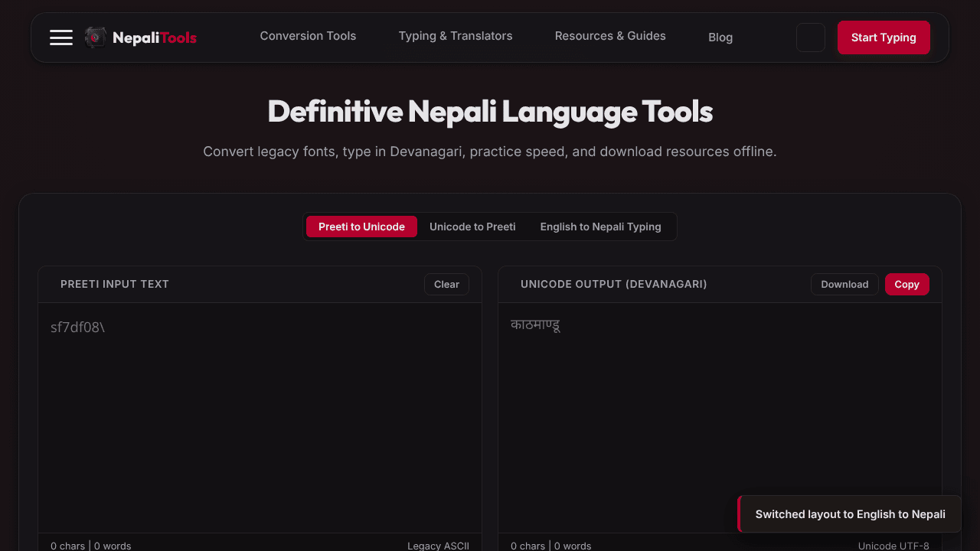The image size is (980, 551).
Task: Click the 'Definitive Nepali Language Tools' heading
Action: click(490, 112)
